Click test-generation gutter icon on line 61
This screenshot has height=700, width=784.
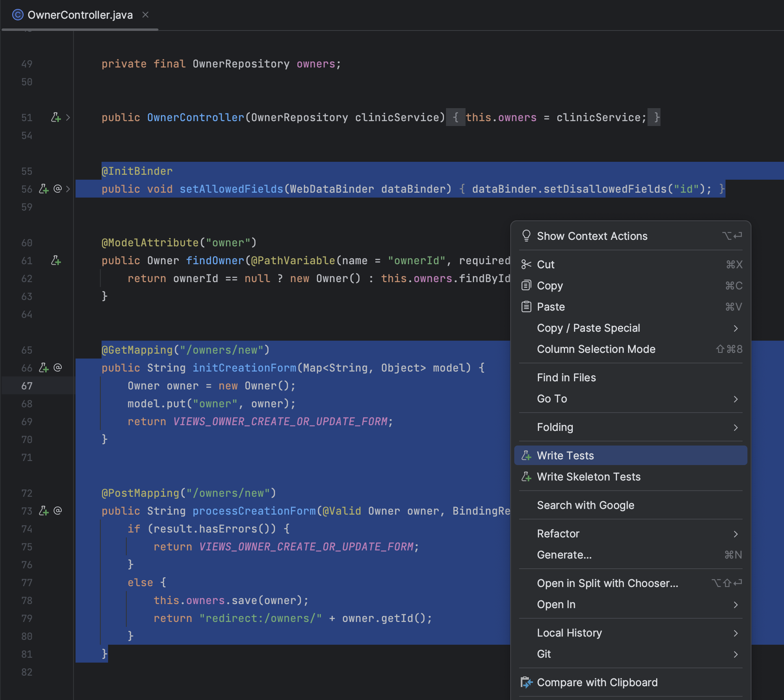tap(56, 261)
